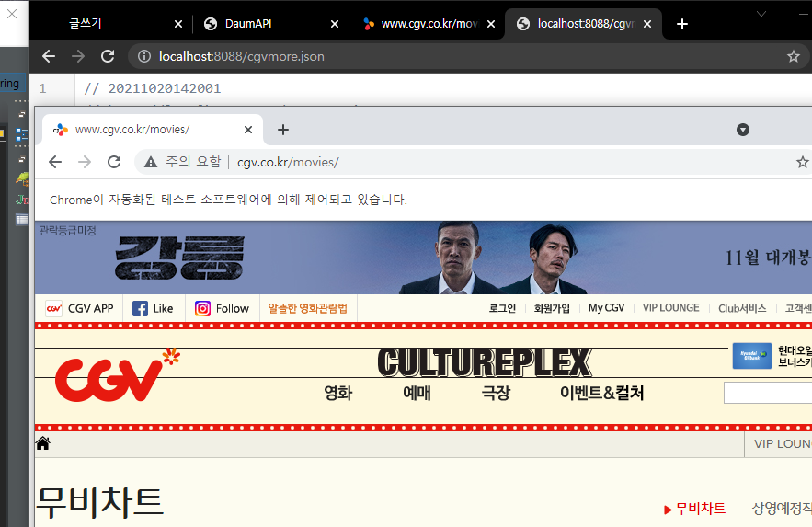Open the 영화 menu
812x527 pixels.
click(x=337, y=393)
